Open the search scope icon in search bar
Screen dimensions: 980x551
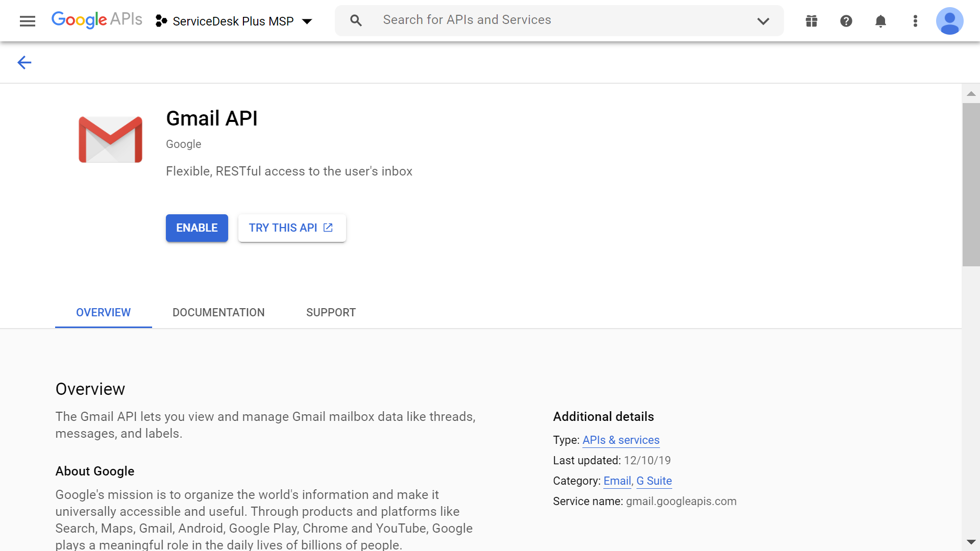[356, 20]
